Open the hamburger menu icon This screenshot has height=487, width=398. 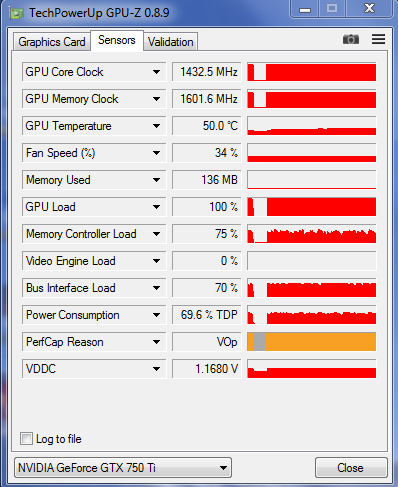click(x=379, y=39)
